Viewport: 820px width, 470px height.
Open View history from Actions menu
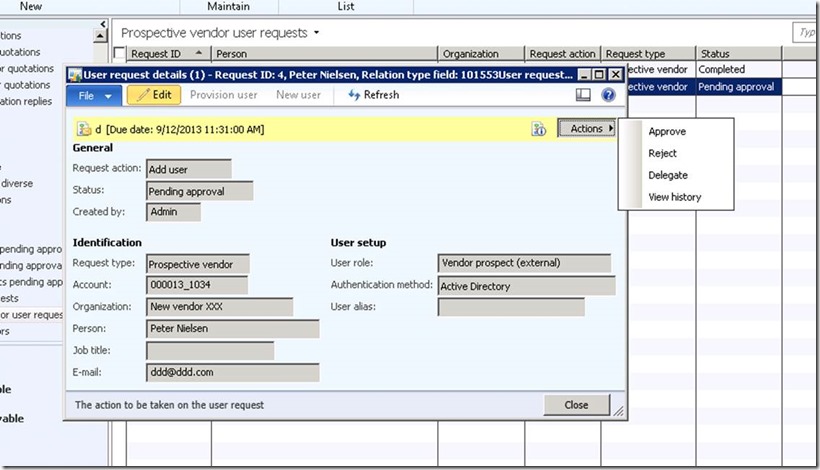(x=674, y=198)
